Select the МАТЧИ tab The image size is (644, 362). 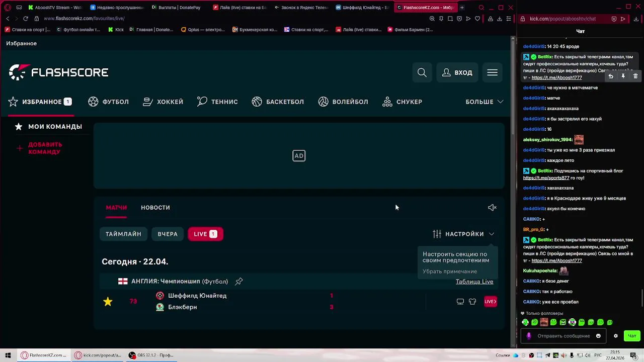click(x=116, y=208)
